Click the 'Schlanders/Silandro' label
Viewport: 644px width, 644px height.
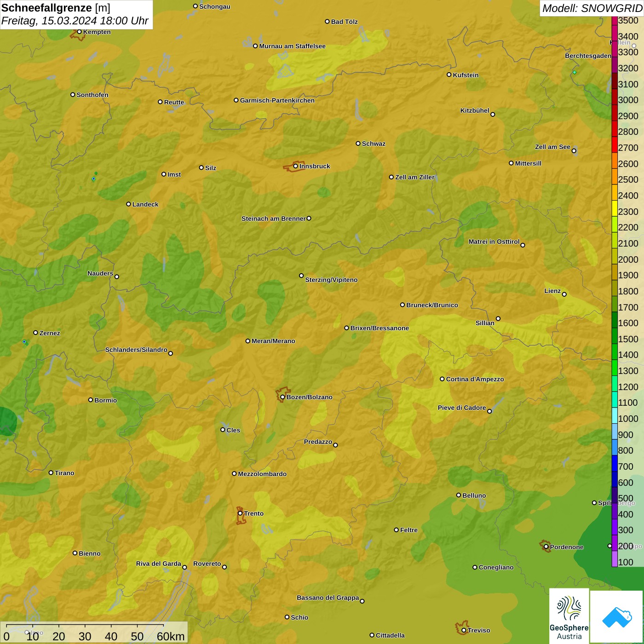(136, 350)
